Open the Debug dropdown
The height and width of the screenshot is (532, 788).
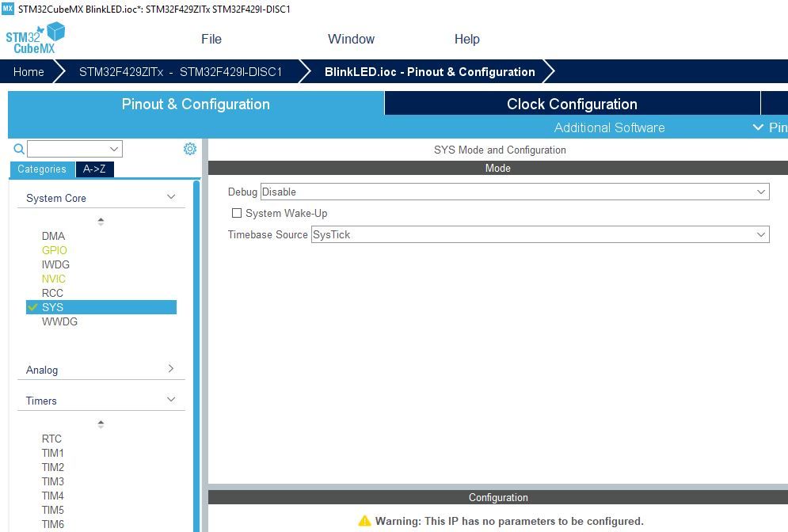[x=515, y=192]
